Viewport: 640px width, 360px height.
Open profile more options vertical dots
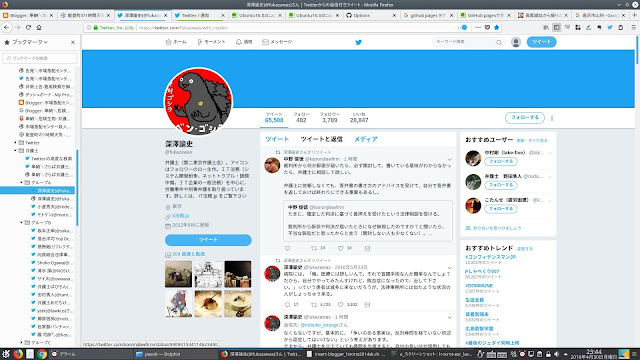(552, 118)
